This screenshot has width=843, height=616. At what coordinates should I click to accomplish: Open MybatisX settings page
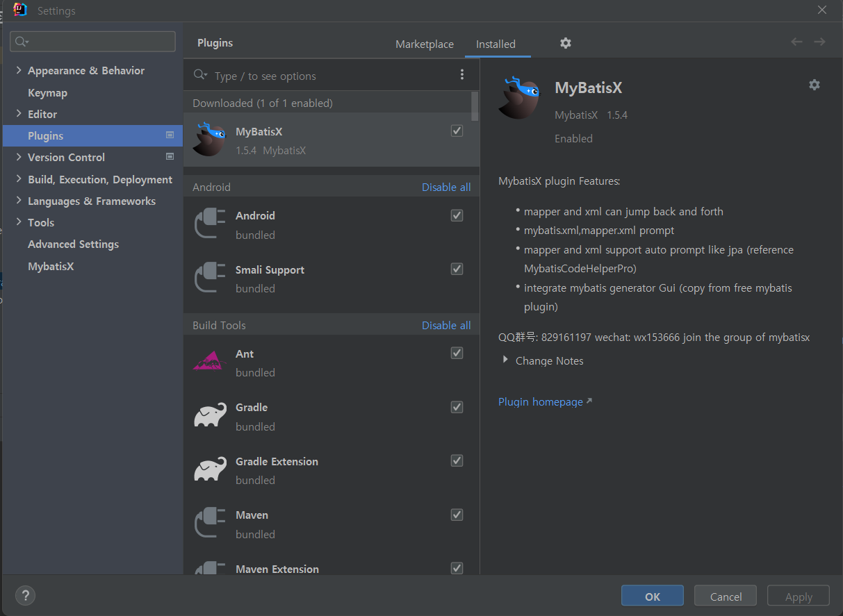click(51, 266)
